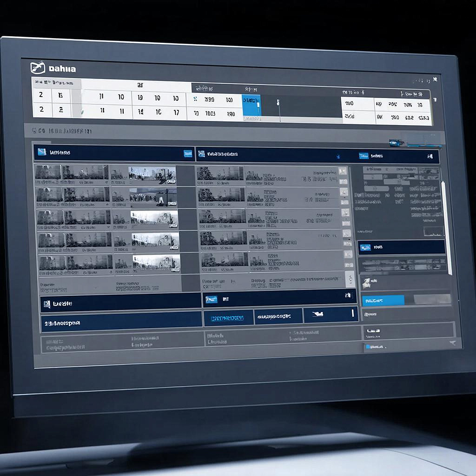The image size is (476, 476).
Task: Click the blue icon in the right panel's lower header
Action: (x=365, y=247)
